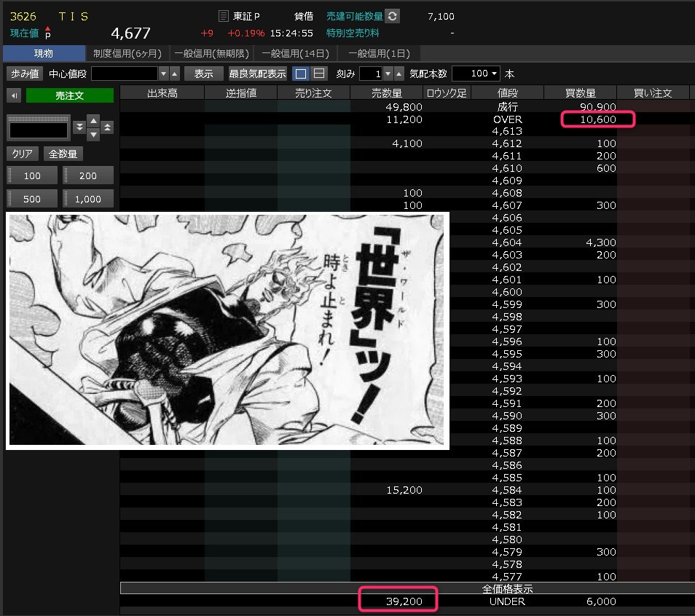Click the 買数量 column header
695x616 pixels.
coord(581,93)
